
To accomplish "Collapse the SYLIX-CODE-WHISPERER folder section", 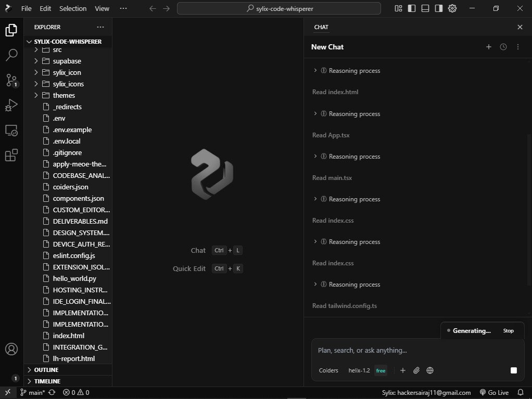I will point(68,42).
